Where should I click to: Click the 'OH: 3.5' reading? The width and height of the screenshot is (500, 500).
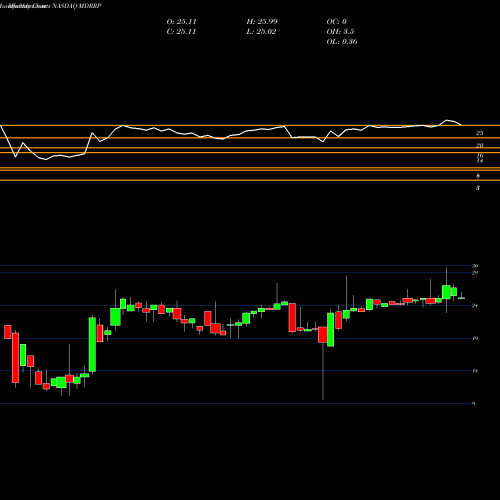(x=340, y=31)
